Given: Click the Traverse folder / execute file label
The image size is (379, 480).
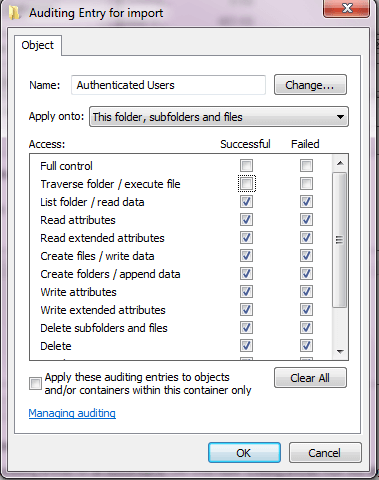Looking at the screenshot, I should pos(110,184).
